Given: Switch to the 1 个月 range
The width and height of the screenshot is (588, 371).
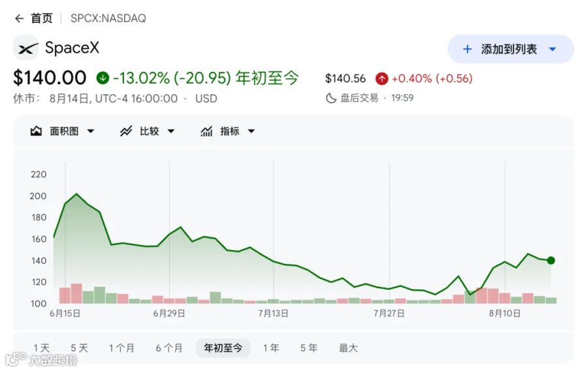Looking at the screenshot, I should click(122, 348).
